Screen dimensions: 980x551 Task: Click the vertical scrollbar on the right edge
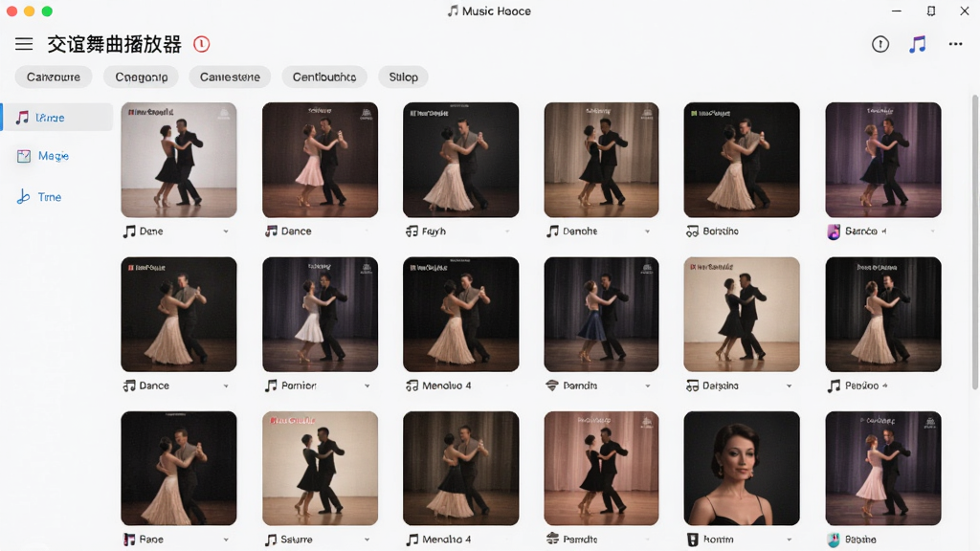974,242
